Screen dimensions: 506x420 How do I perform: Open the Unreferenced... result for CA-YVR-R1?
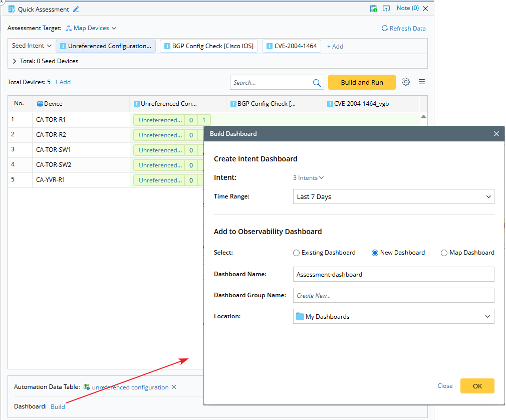[x=159, y=180]
